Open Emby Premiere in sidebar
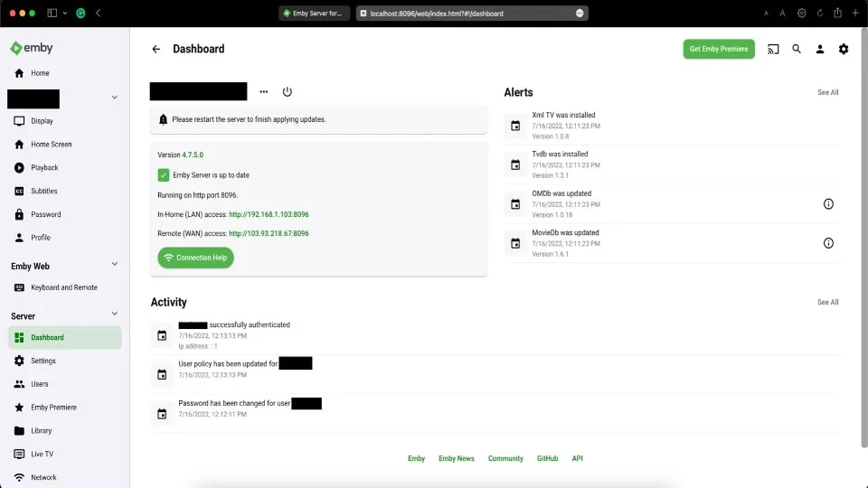Image resolution: width=868 pixels, height=488 pixels. pyautogui.click(x=65, y=408)
